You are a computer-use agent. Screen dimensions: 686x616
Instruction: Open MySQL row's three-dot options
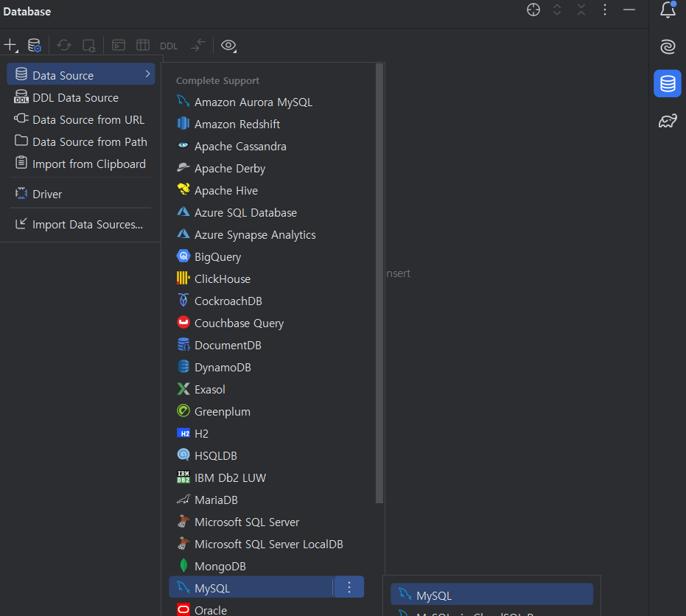tap(349, 587)
